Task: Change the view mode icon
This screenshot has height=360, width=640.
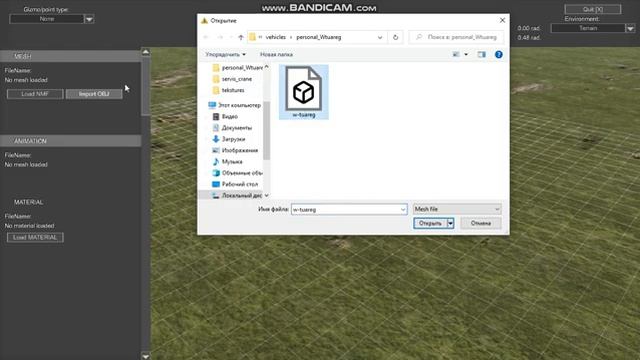Action: click(x=456, y=54)
